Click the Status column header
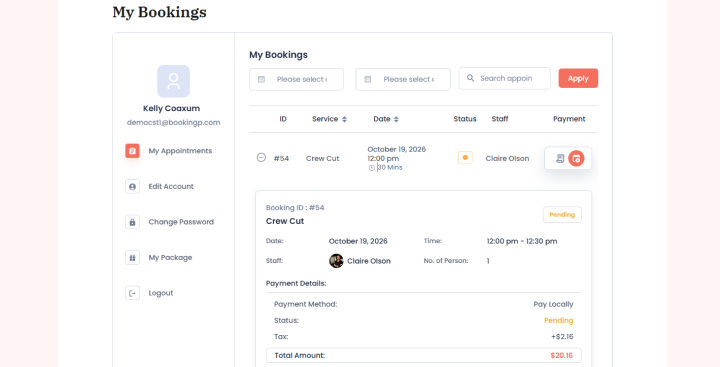Screen dimensions: 720x367 click(465, 119)
